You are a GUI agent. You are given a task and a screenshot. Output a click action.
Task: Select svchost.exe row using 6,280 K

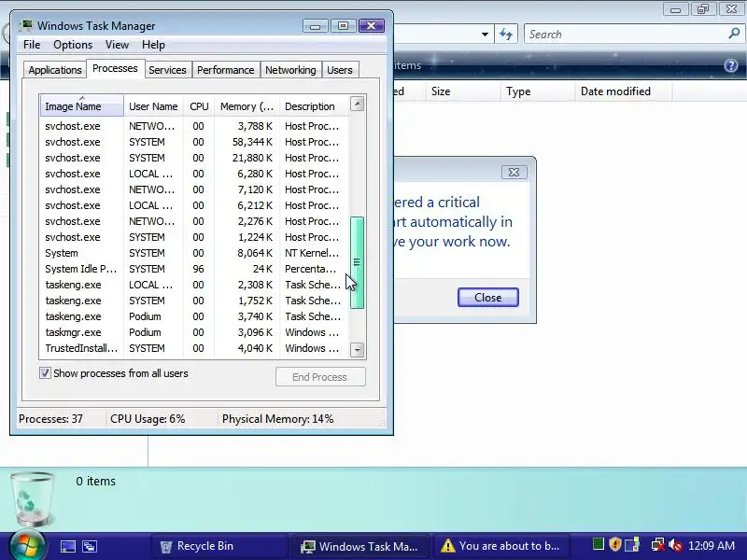pos(194,174)
